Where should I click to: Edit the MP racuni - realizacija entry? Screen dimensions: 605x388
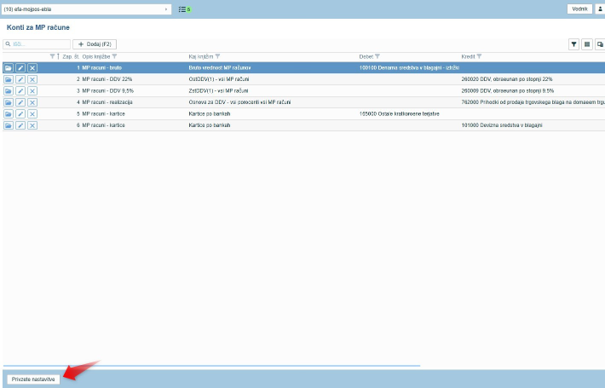20,103
